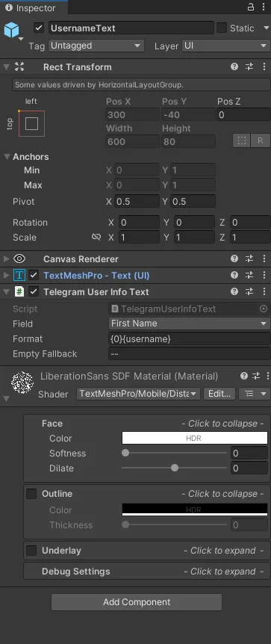Toggle the UsernameText active checkbox
The height and width of the screenshot is (644, 271).
39,28
